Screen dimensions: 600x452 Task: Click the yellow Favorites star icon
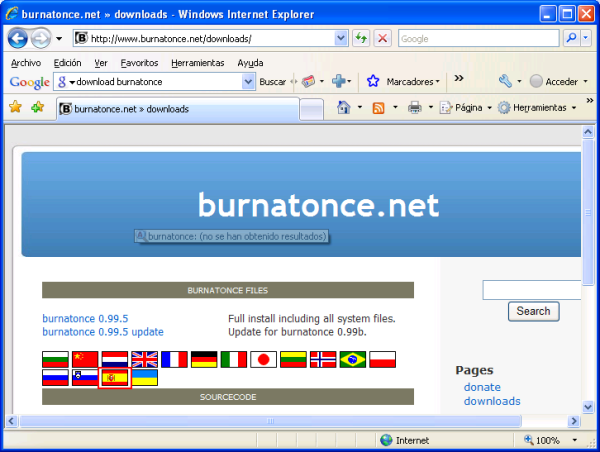tap(15, 107)
